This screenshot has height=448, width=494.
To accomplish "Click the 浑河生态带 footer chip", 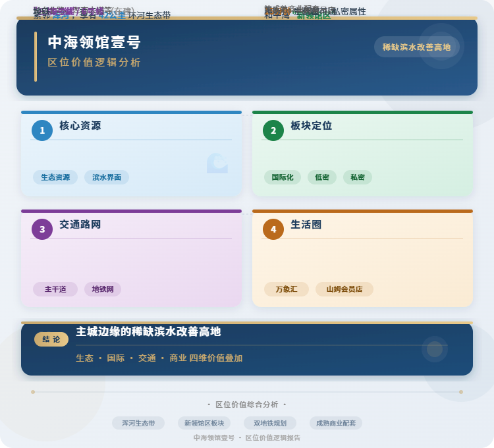I will point(138,423).
